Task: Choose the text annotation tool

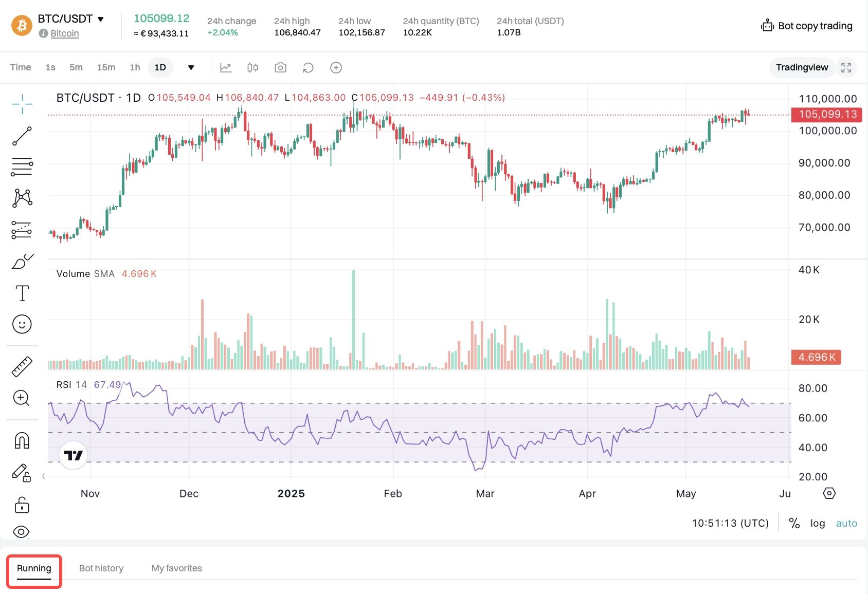Action: pyautogui.click(x=22, y=293)
